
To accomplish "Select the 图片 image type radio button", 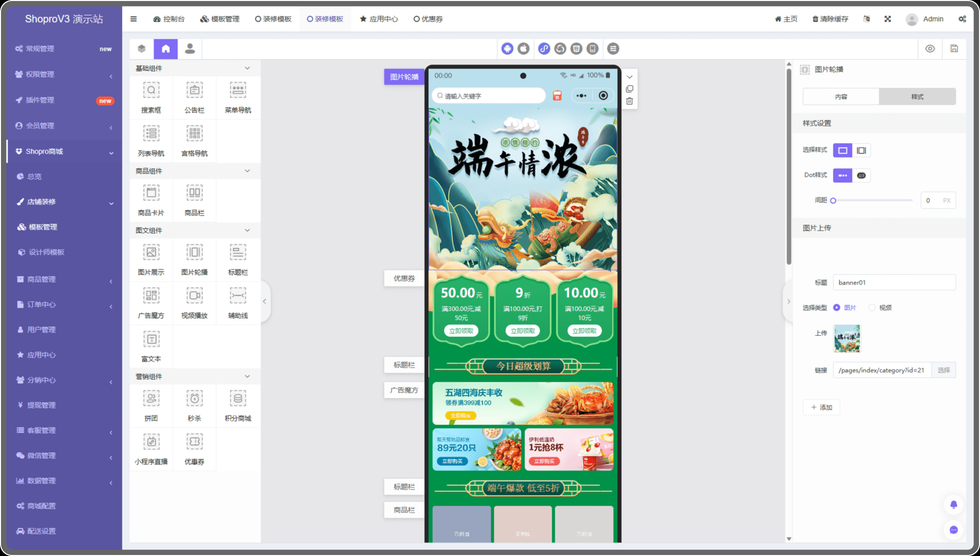I will [837, 308].
